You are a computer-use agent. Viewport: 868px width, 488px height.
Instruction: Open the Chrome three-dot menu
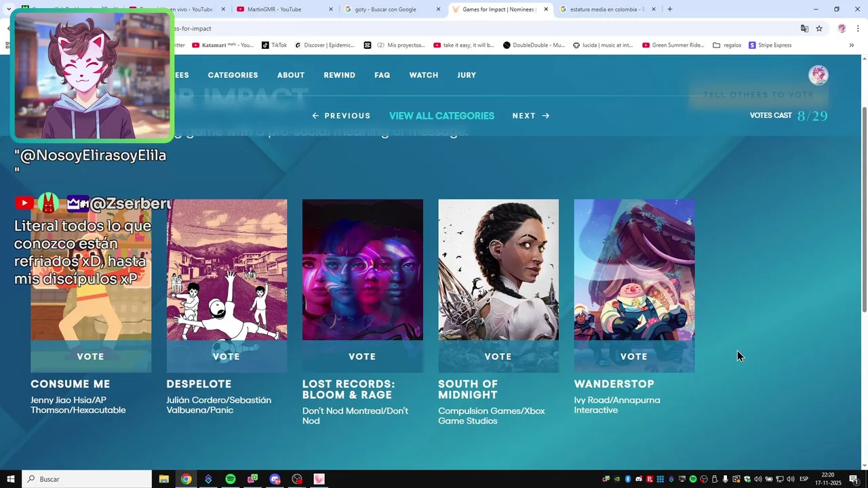click(x=859, y=28)
